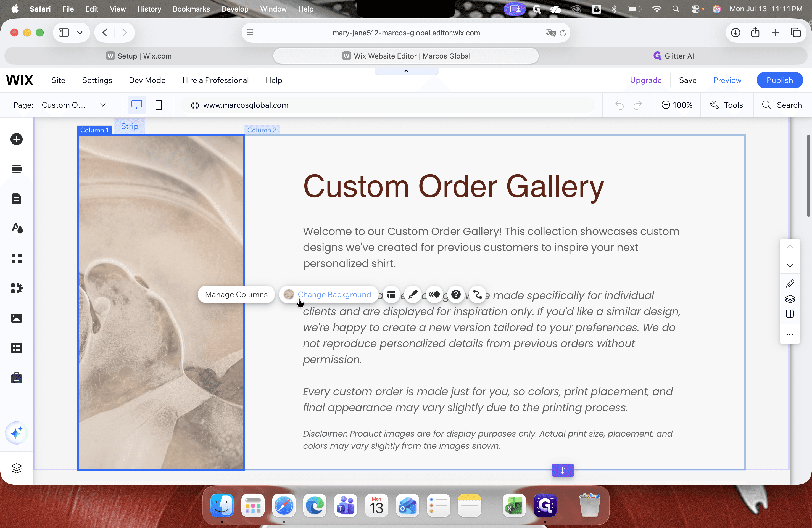Click the Upgrade link

(x=645, y=80)
